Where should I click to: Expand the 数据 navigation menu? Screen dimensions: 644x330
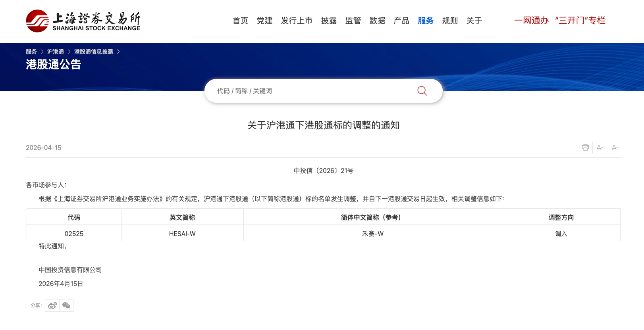click(377, 21)
